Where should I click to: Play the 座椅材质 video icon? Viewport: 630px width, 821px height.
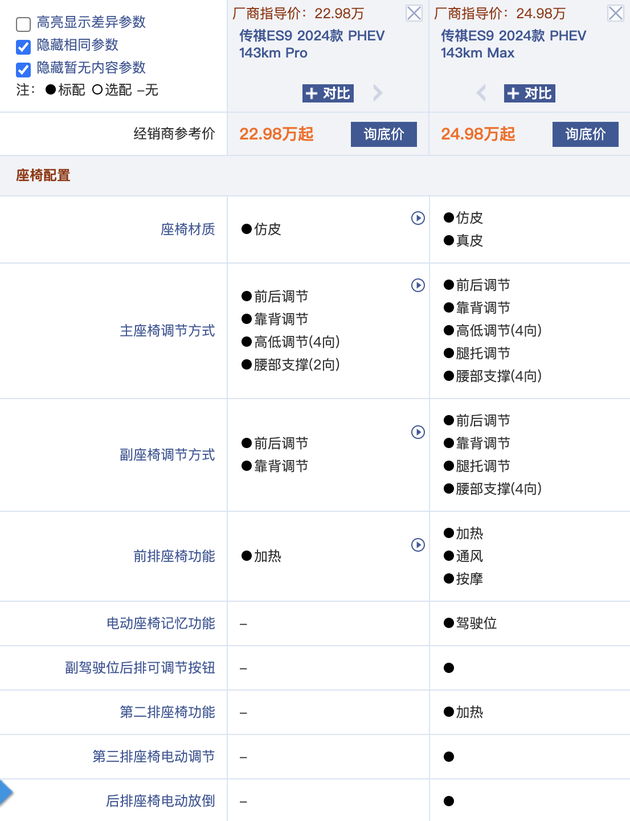coord(418,218)
